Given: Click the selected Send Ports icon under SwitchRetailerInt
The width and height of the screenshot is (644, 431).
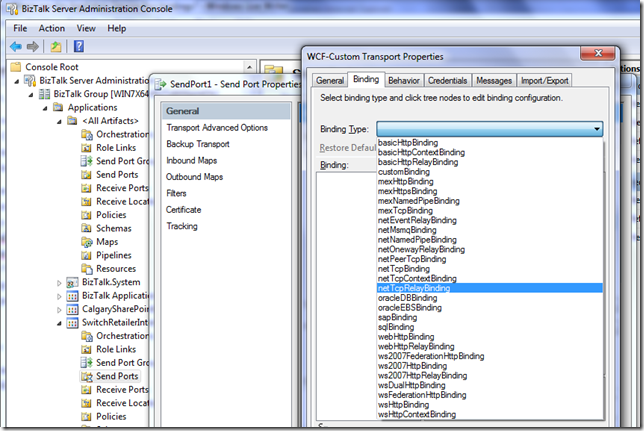Looking at the screenshot, I should 87,376.
